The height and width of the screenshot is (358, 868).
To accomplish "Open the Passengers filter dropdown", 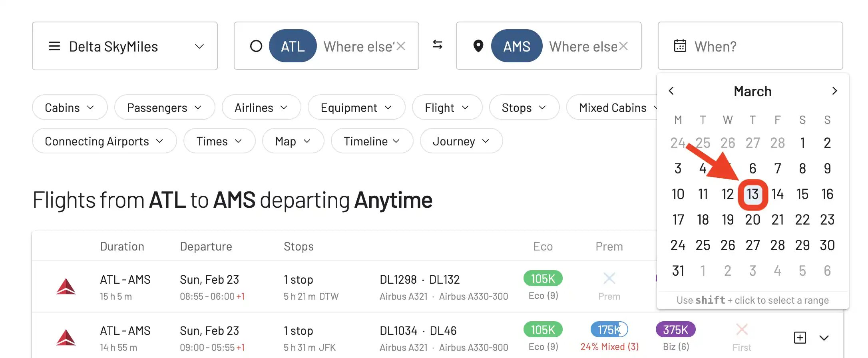I will [x=164, y=107].
